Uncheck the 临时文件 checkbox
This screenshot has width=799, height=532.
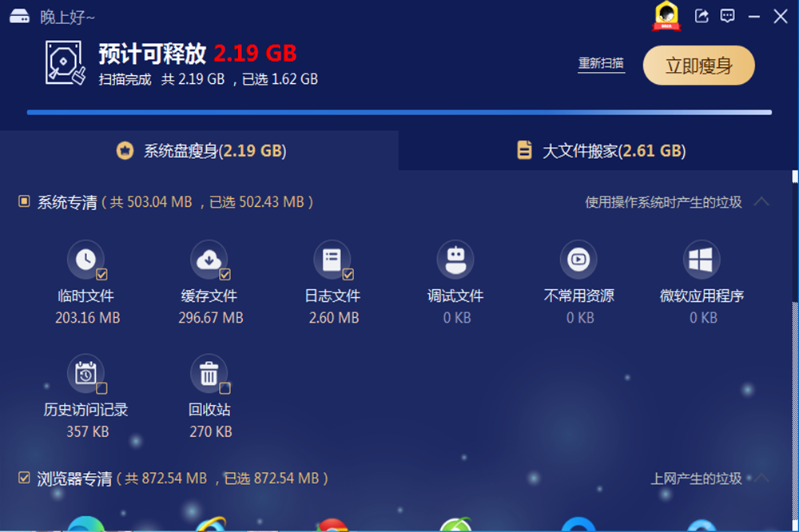click(x=102, y=275)
